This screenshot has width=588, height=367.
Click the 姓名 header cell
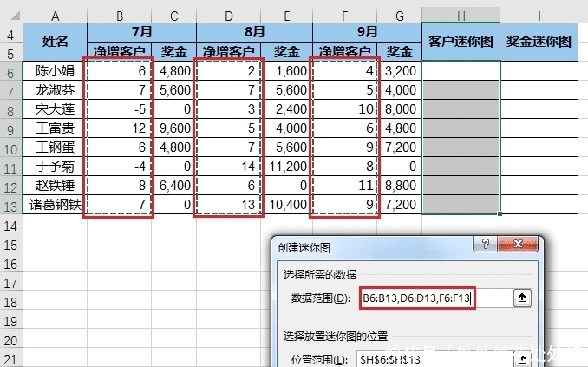coord(56,42)
